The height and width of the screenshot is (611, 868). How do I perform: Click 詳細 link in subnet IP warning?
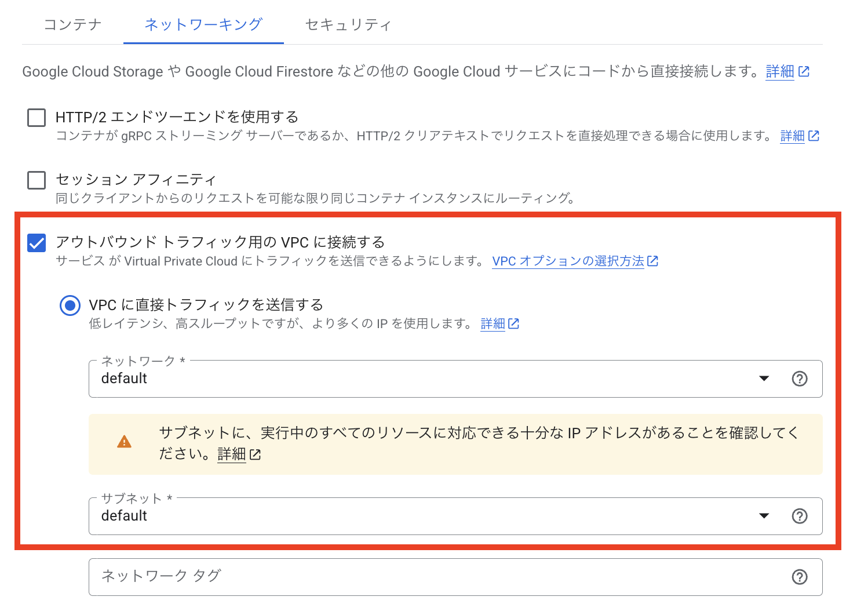[232, 454]
